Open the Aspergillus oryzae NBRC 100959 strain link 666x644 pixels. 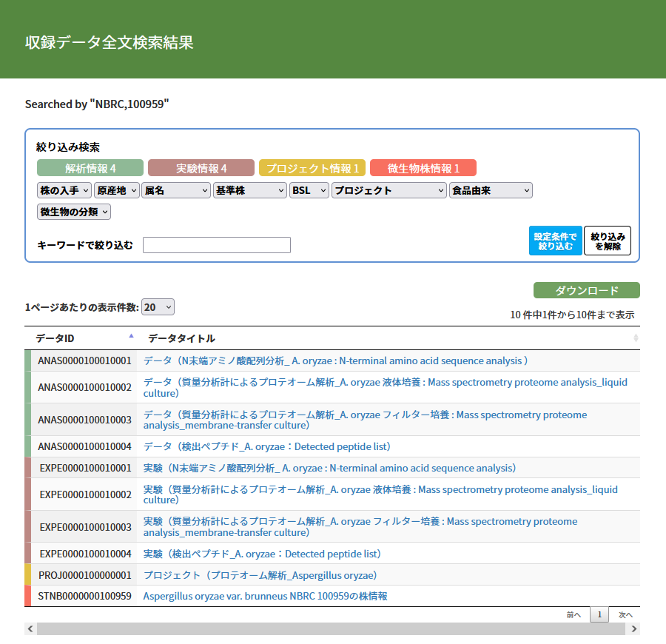265,596
